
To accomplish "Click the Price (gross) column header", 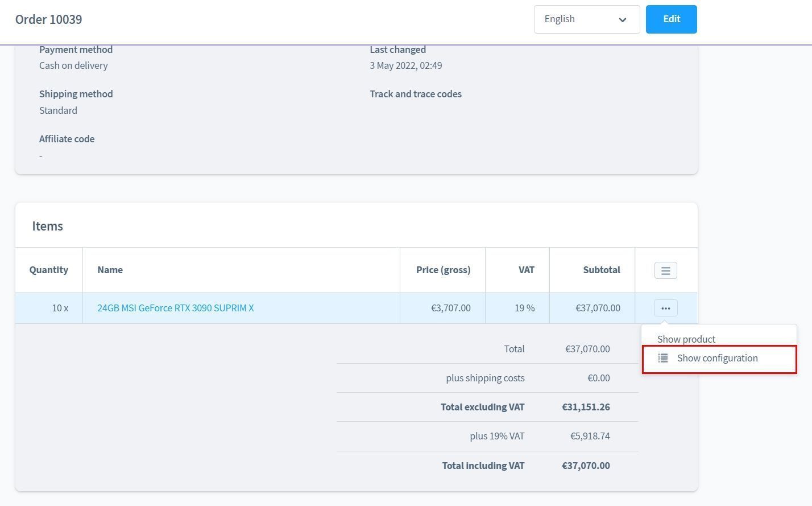I will point(443,270).
